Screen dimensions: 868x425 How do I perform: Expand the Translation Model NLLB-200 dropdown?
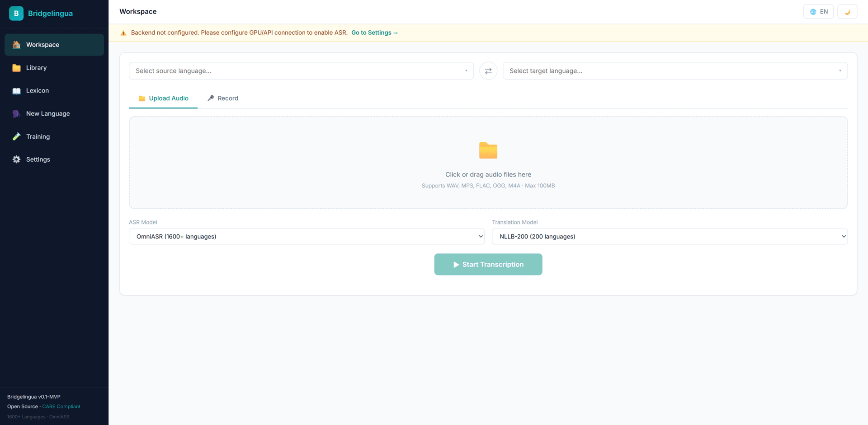coord(669,237)
